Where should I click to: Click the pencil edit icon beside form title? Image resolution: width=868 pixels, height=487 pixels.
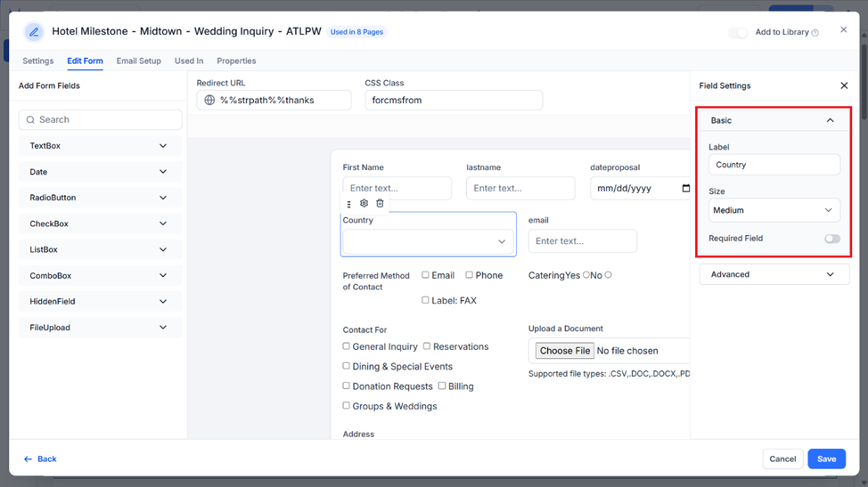coord(34,32)
